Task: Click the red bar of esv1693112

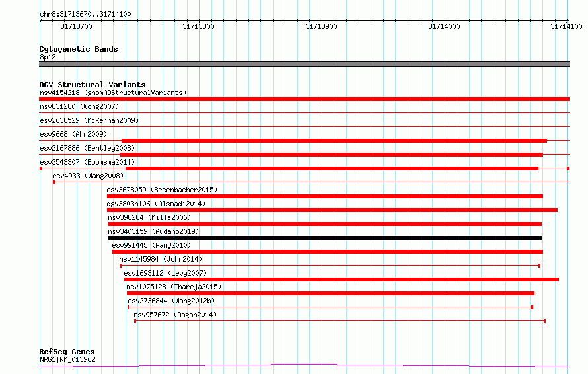Action: point(342,280)
